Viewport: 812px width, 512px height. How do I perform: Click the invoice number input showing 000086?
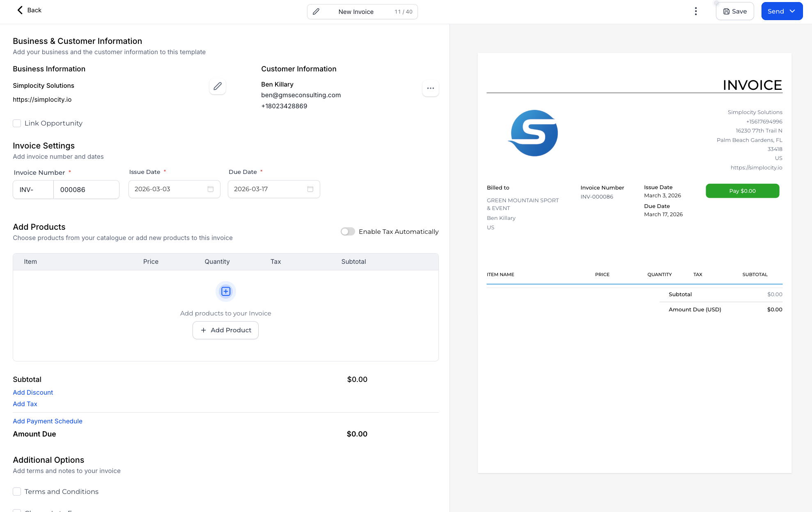86,189
